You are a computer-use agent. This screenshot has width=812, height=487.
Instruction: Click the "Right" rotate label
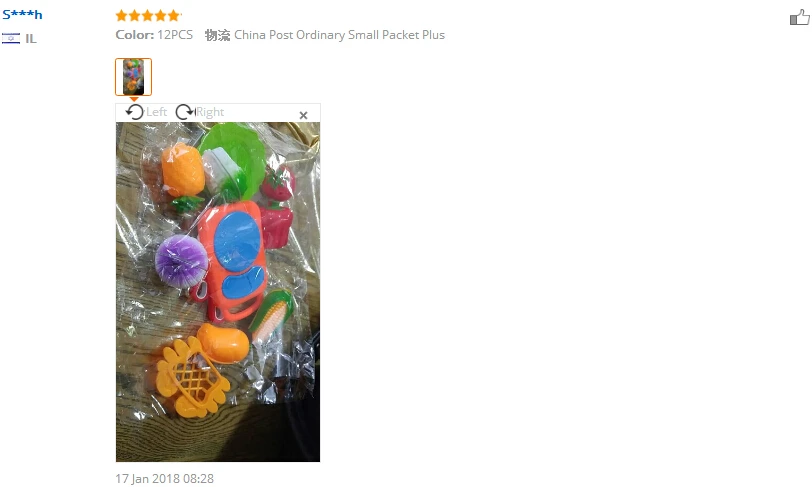coord(210,112)
